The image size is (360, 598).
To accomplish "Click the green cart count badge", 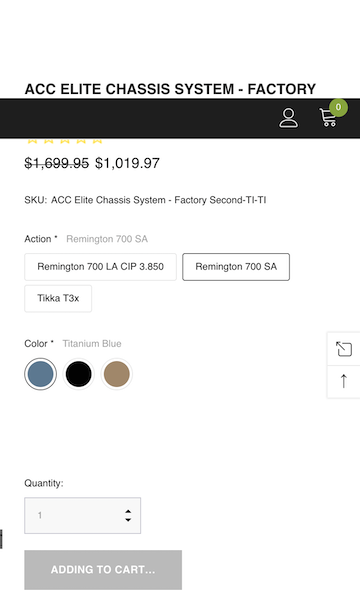I will click(338, 107).
